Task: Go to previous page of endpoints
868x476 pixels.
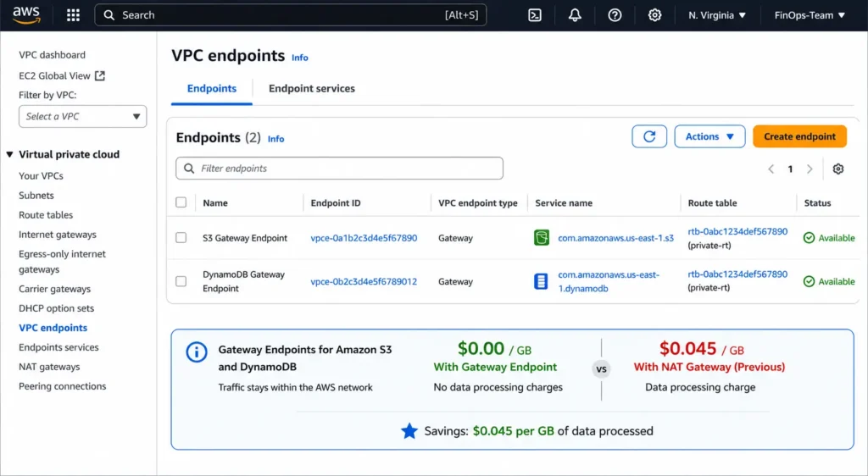Action: click(x=771, y=169)
